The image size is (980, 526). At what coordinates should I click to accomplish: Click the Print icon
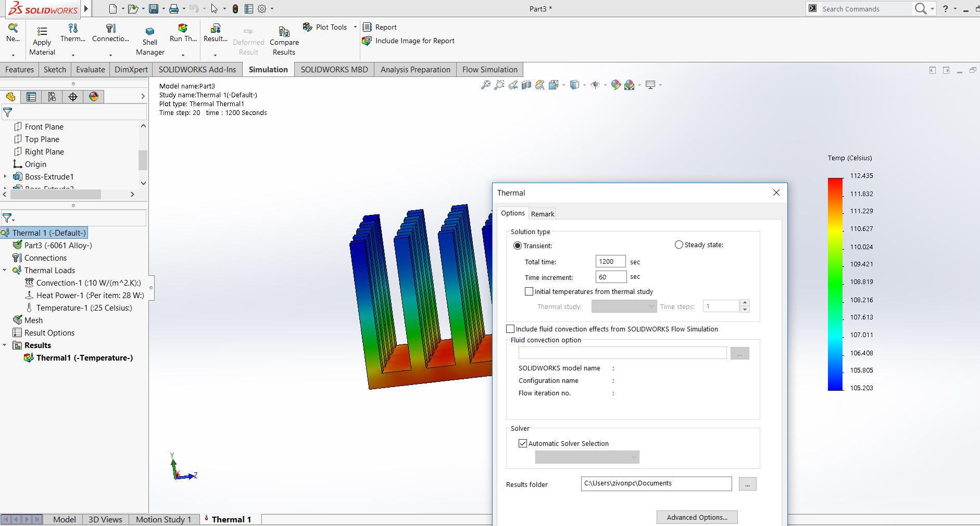click(x=174, y=9)
